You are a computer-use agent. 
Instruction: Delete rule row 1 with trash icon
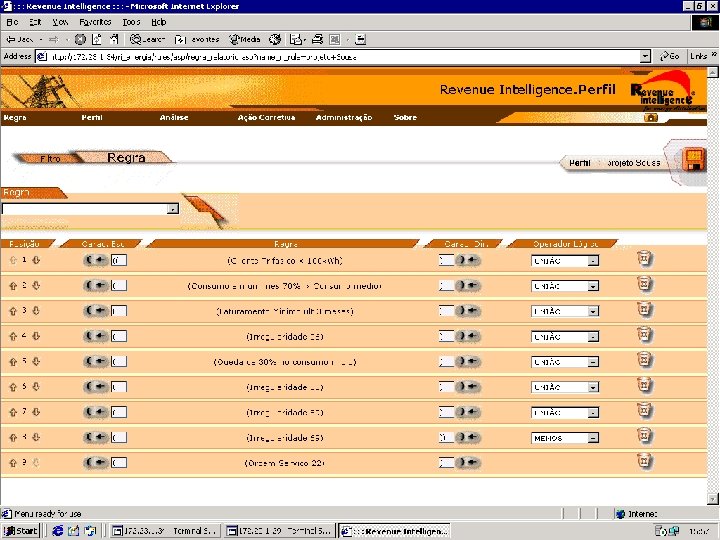[645, 259]
